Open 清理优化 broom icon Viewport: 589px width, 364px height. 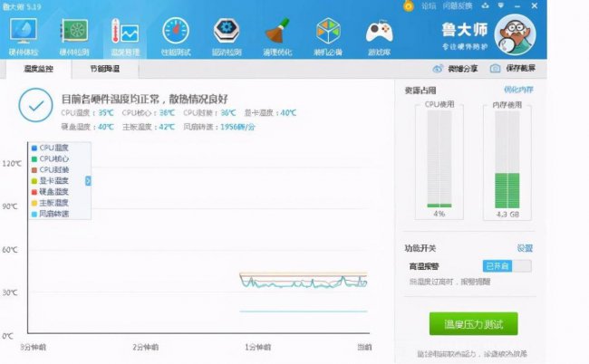[x=277, y=31]
